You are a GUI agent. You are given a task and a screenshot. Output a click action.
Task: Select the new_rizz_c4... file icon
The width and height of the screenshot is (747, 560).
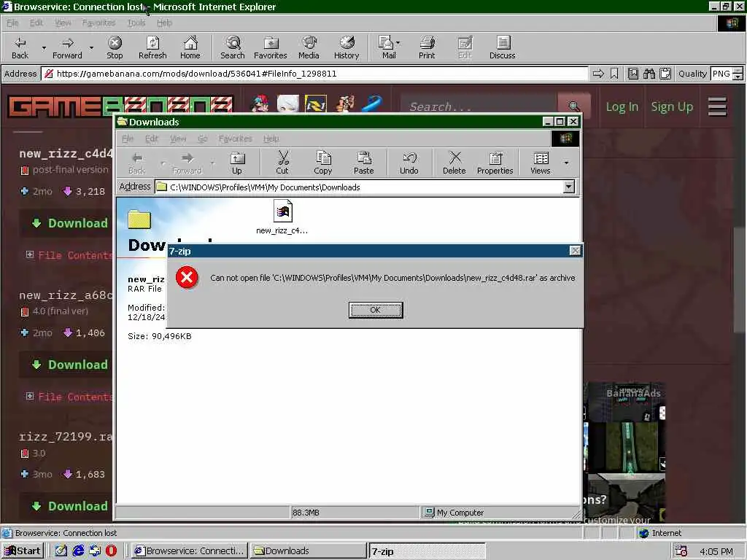pos(282,211)
